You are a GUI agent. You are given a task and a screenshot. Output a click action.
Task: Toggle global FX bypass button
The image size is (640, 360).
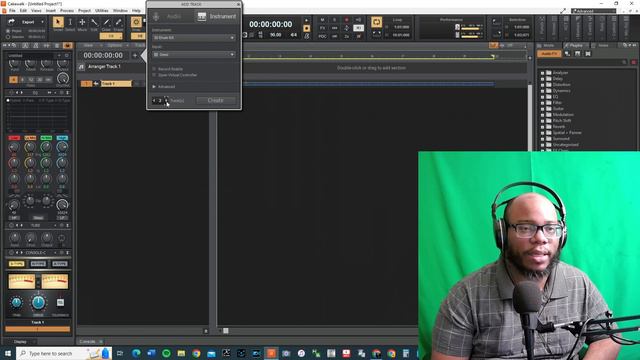pos(322,28)
